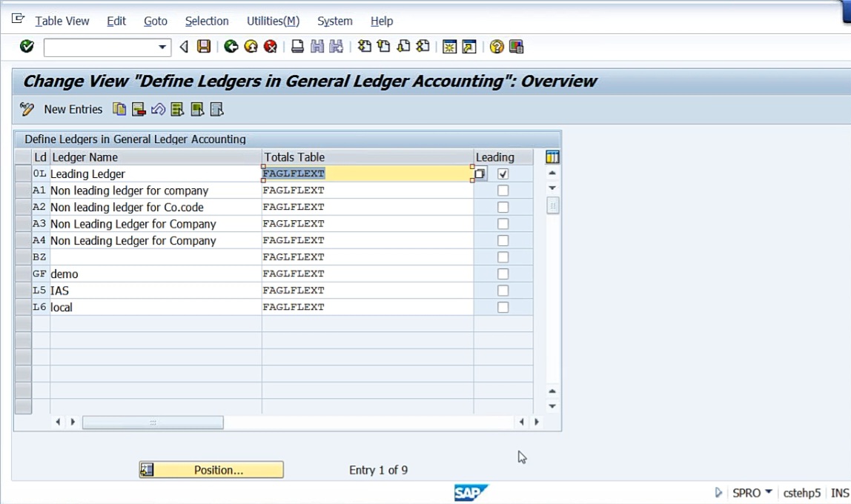Check Leading for ledger L6 local
Image resolution: width=851 pixels, height=504 pixels.
503,308
